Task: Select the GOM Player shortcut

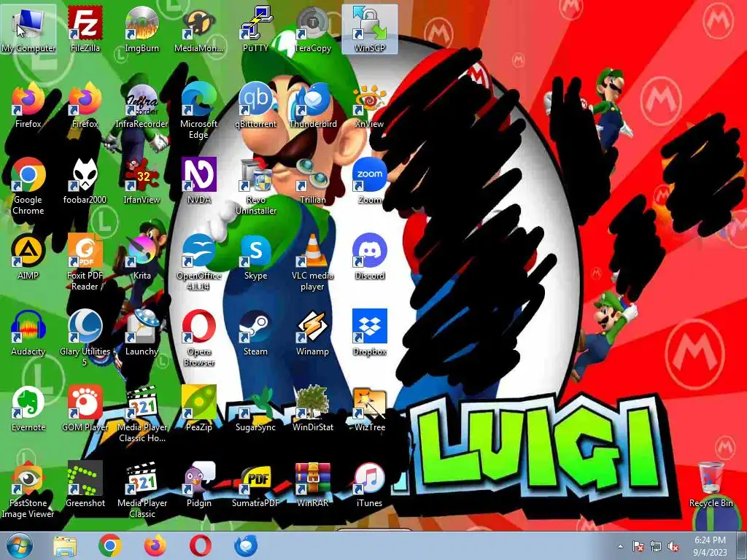Action: coord(85,409)
